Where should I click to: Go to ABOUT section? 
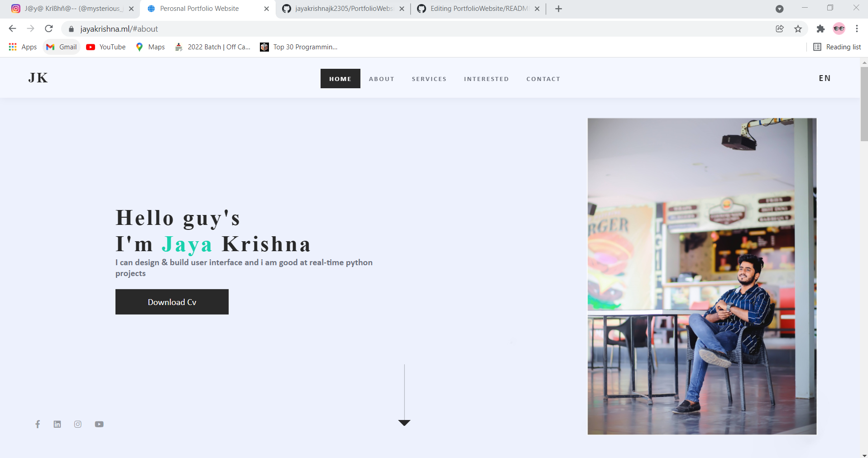pos(382,79)
